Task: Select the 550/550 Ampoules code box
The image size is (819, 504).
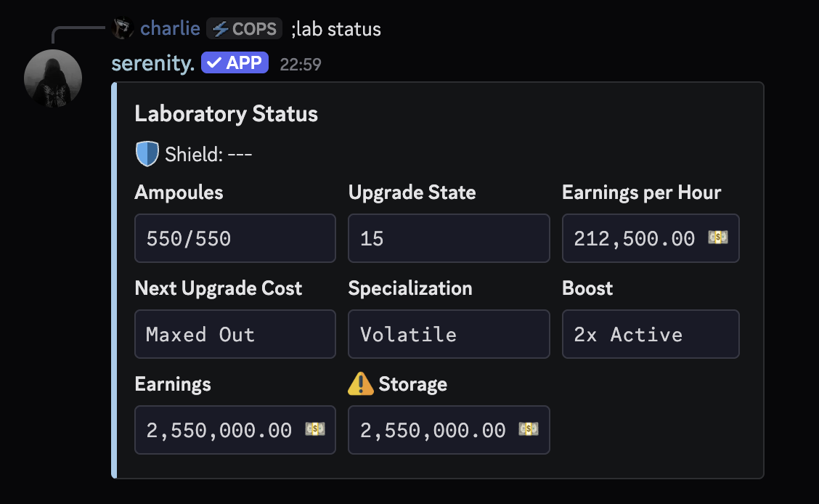Action: [x=235, y=238]
